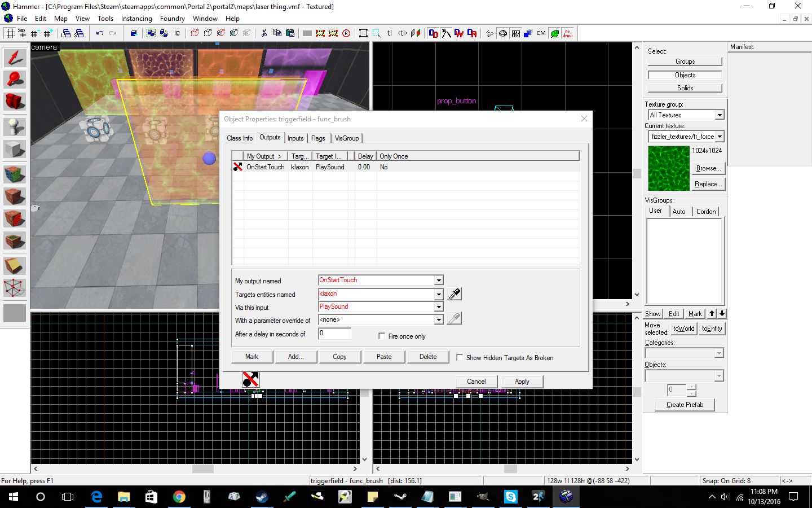Toggle the cordon bounds icon with R
The height and width of the screenshot is (508, 812).
pyautogui.click(x=346, y=33)
